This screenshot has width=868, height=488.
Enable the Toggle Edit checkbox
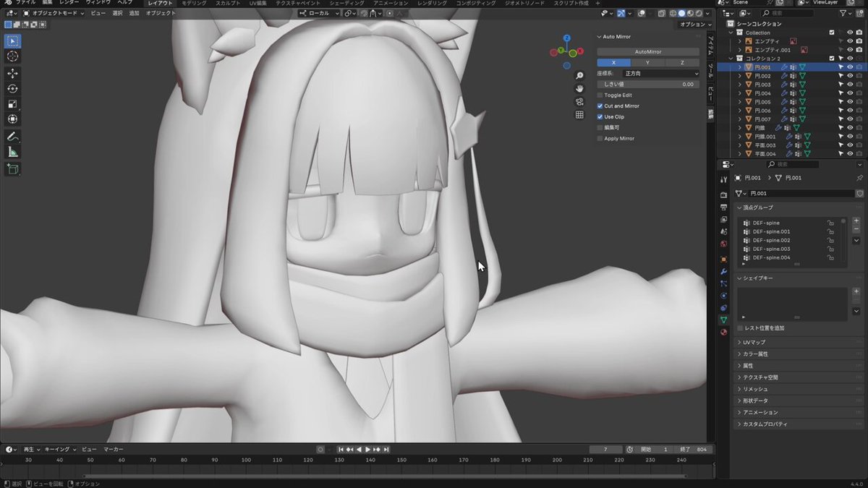[600, 95]
